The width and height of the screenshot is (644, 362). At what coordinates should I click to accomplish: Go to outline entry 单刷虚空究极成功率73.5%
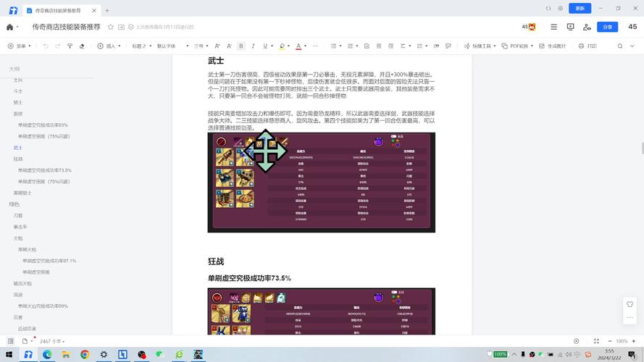point(44,170)
